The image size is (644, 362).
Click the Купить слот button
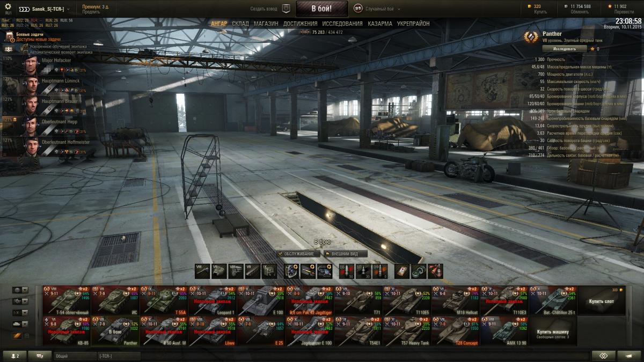point(601,301)
